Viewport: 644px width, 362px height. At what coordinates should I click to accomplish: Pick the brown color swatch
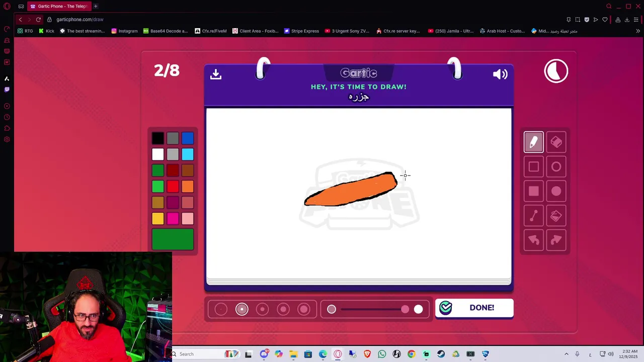[188, 170]
